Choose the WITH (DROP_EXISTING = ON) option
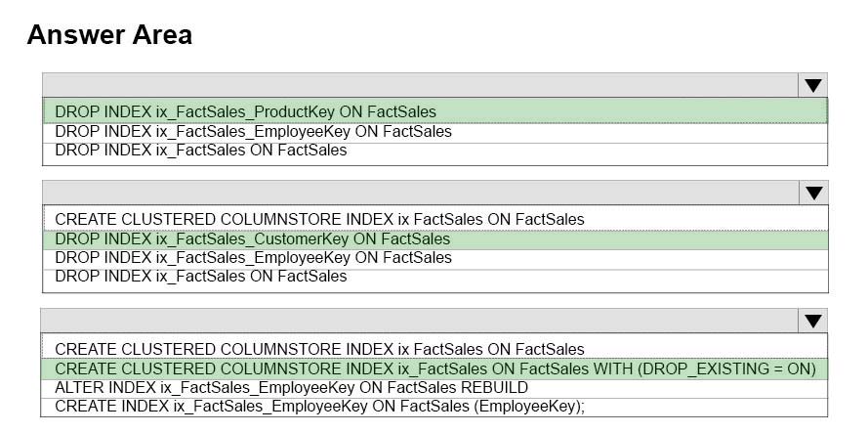The width and height of the screenshot is (868, 433). pos(434,368)
